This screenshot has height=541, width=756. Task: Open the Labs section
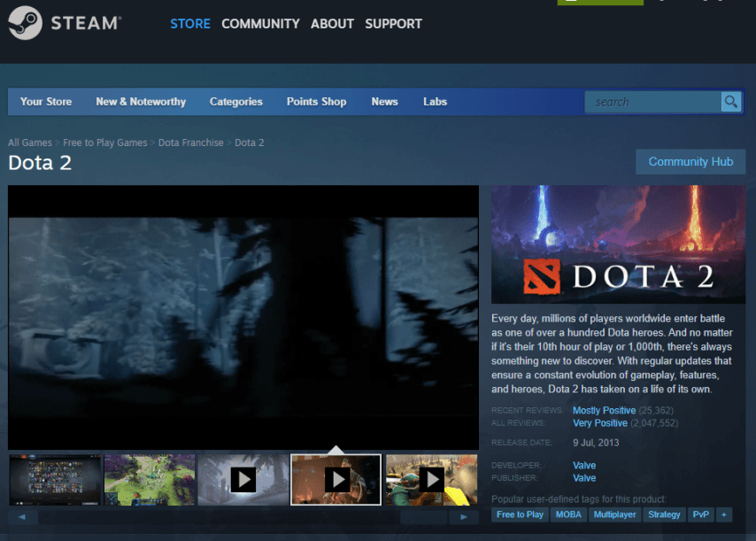click(x=435, y=101)
